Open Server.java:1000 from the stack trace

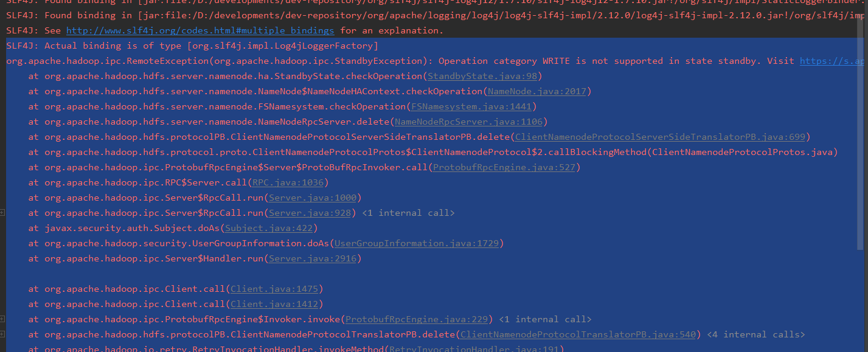(x=312, y=198)
